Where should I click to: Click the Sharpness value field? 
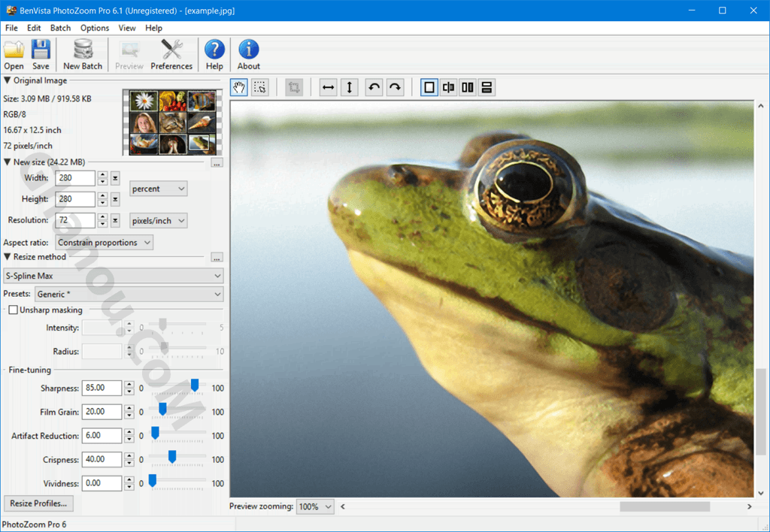coord(102,388)
